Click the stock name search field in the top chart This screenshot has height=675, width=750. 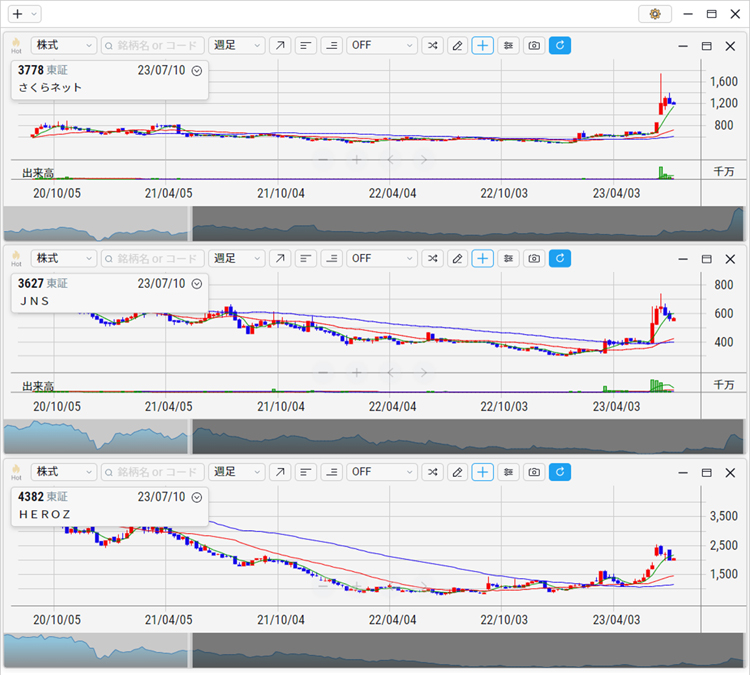tap(152, 45)
